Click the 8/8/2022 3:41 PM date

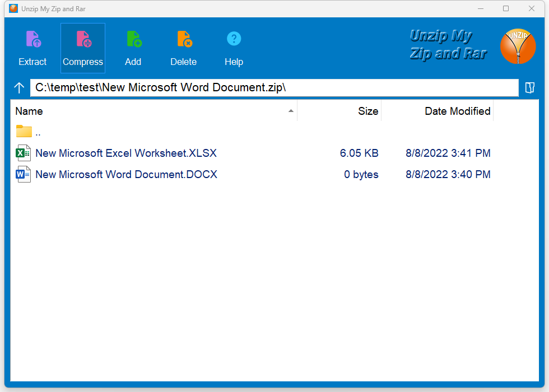pyautogui.click(x=448, y=153)
